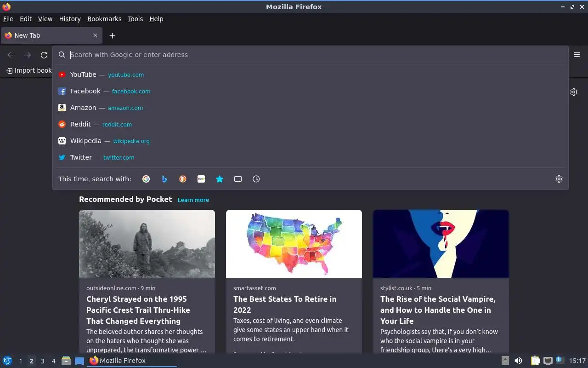This screenshot has height=368, width=588.
Task: Select the Facebook suggestion
Action: 311,91
